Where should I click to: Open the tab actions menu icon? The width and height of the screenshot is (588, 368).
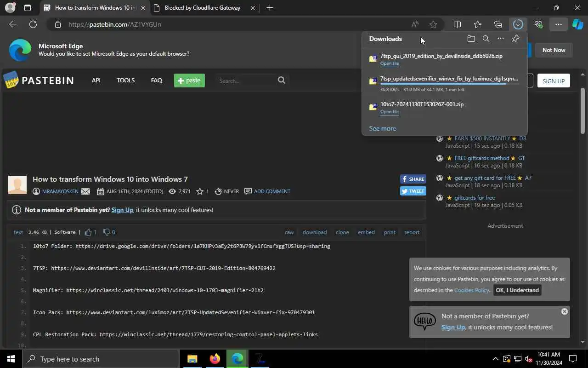click(28, 8)
